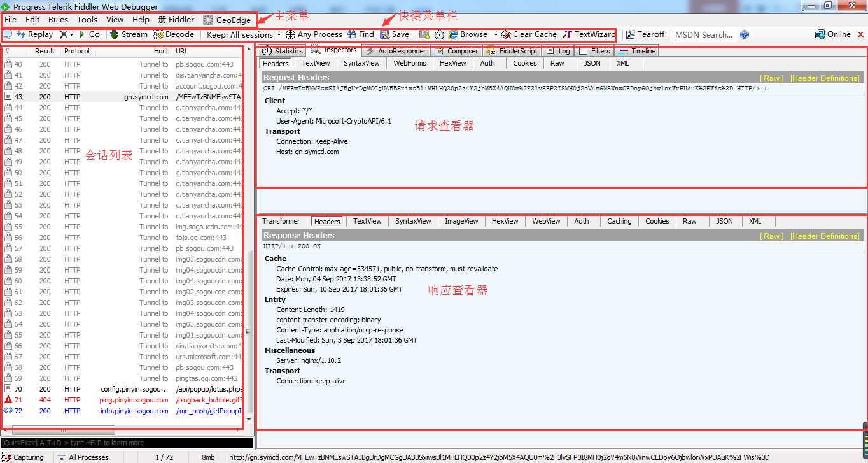The height and width of the screenshot is (463, 868).
Task: Switch to the AutoResponder tab
Action: 395,51
